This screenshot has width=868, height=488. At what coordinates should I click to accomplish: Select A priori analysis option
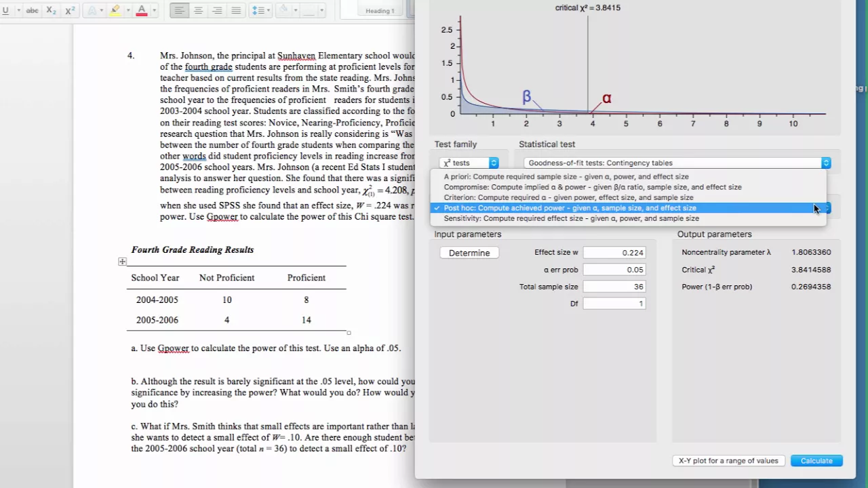point(629,176)
